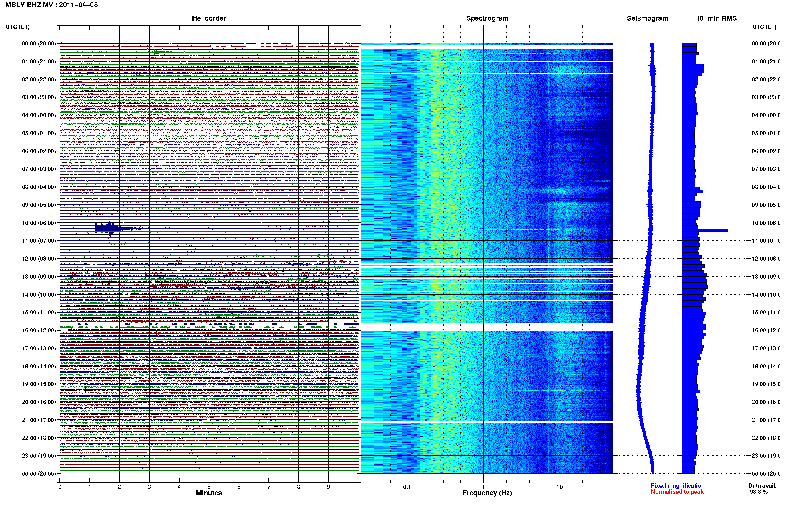Click the 10:00 (06:00) left time label
This screenshot has width=812, height=508.
(x=39, y=223)
